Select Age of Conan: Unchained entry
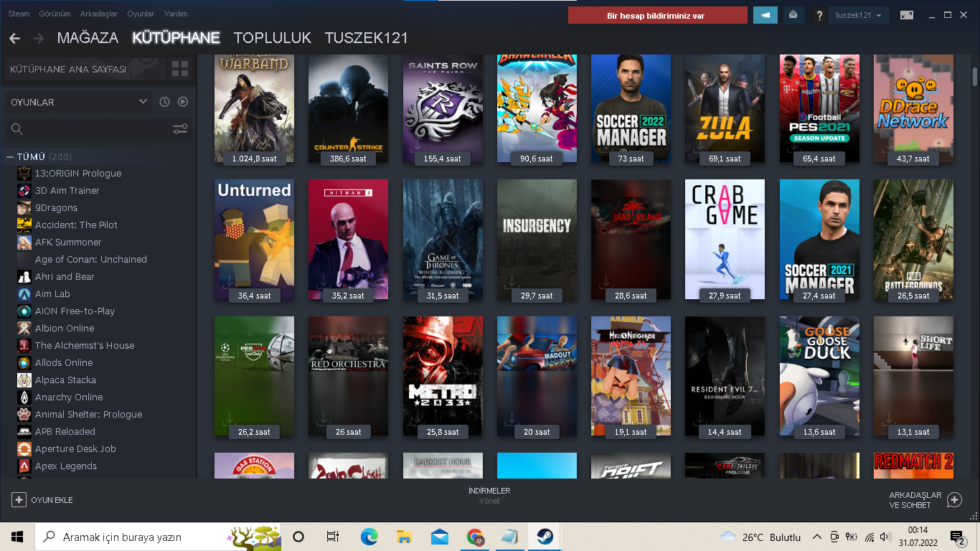This screenshot has height=551, width=980. coord(91,260)
